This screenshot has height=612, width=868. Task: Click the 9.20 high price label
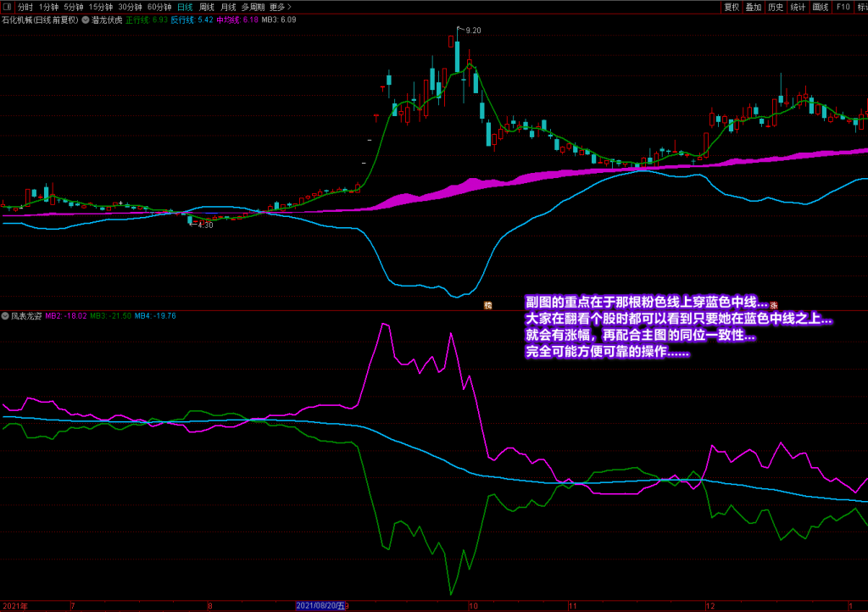473,31
